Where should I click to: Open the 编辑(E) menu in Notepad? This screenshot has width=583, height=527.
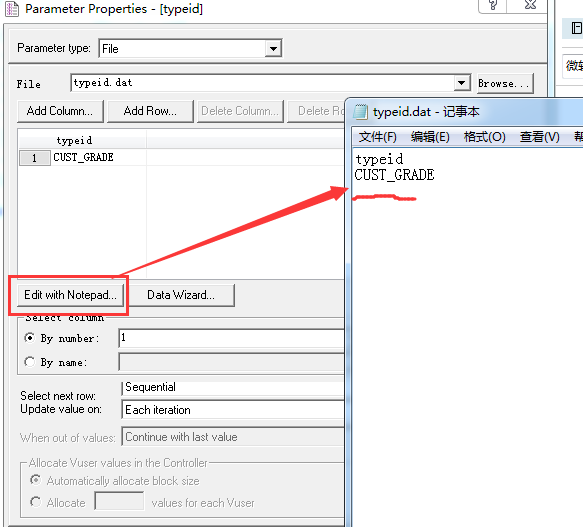(x=430, y=137)
